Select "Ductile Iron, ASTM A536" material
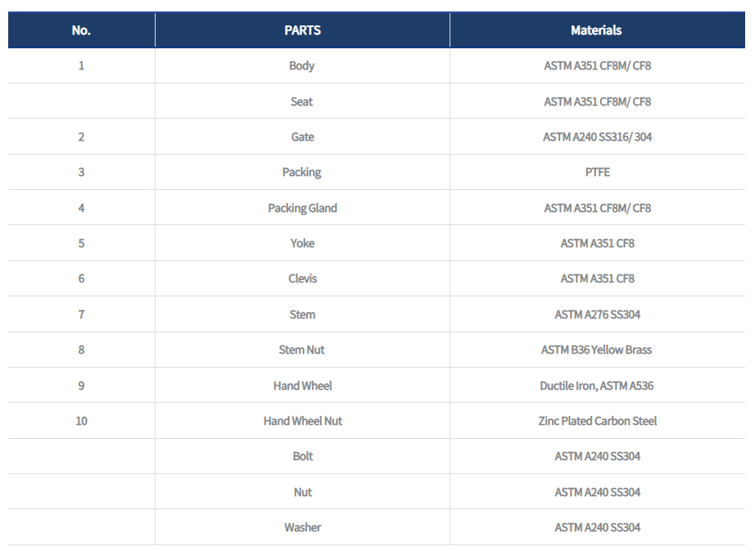 click(597, 386)
